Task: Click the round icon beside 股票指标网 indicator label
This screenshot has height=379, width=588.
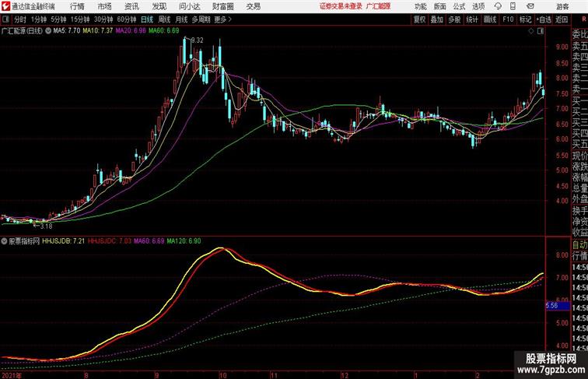Action: [4, 241]
